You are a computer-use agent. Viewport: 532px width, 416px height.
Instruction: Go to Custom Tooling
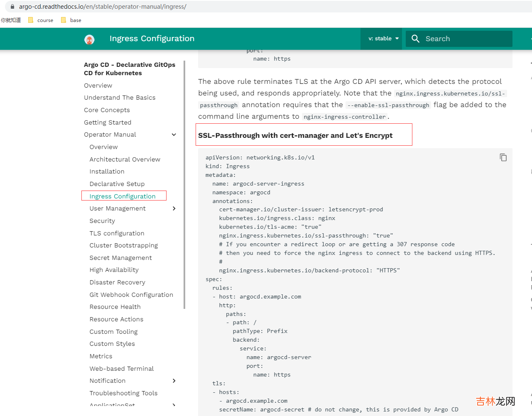113,332
